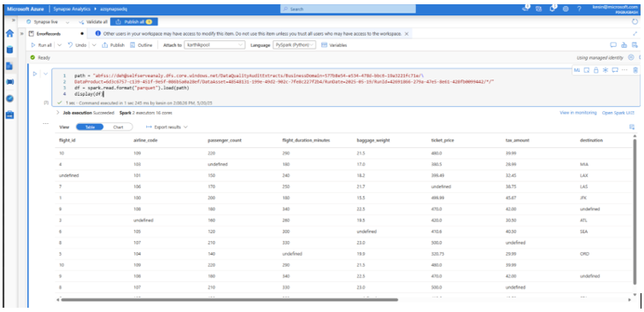Open the Data hub cylinder icon
The width and height of the screenshot is (644, 312).
click(10, 50)
